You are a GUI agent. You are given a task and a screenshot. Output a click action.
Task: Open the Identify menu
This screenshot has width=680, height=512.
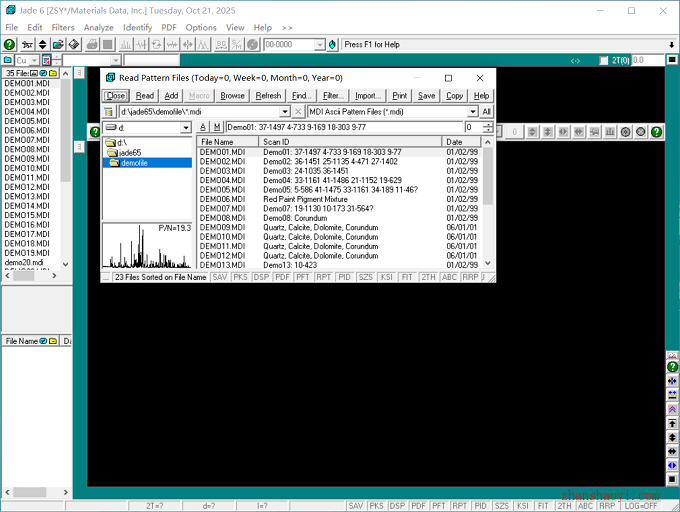[137, 27]
